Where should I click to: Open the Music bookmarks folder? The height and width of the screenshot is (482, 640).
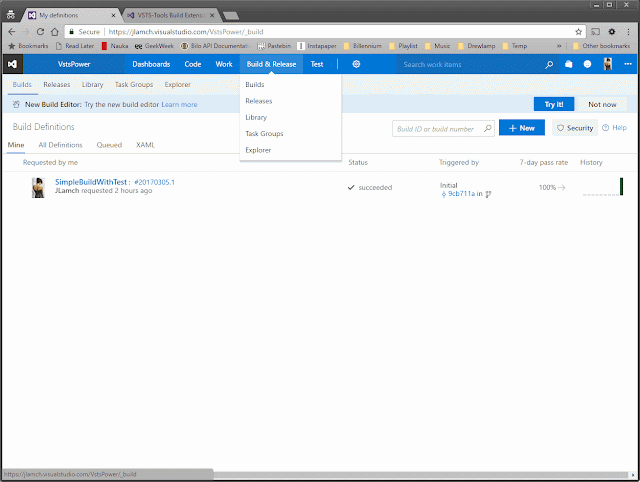coord(438,46)
